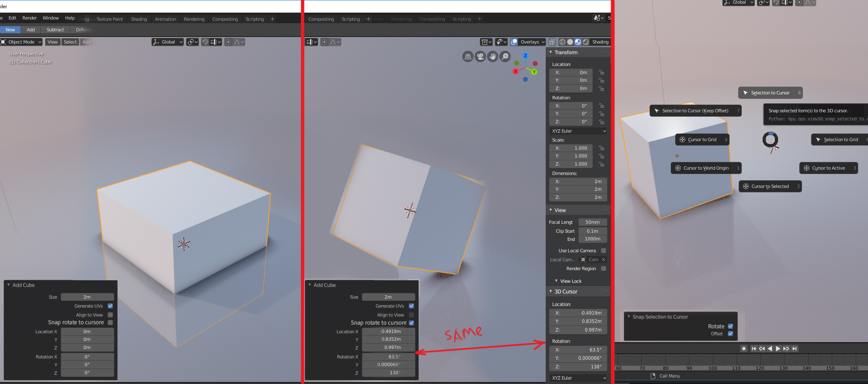Click the hand pan-view navigation icon
Screen dimensions: 868x384
tap(493, 57)
